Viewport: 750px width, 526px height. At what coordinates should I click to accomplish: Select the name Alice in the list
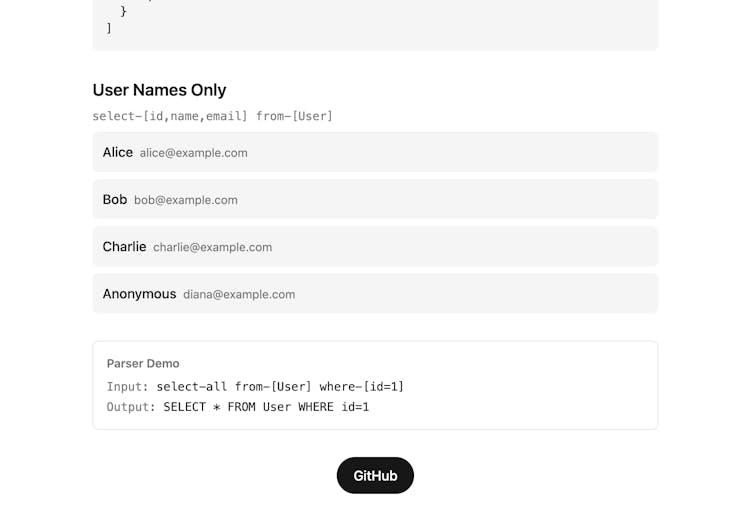pyautogui.click(x=117, y=152)
